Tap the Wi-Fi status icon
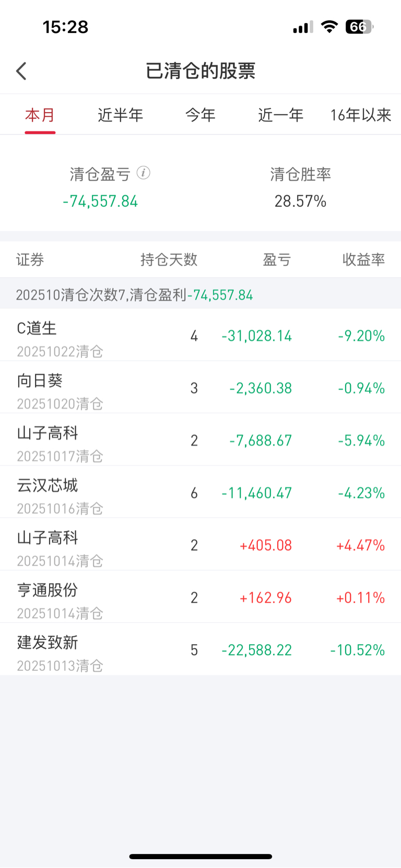The image size is (401, 868). (x=329, y=27)
